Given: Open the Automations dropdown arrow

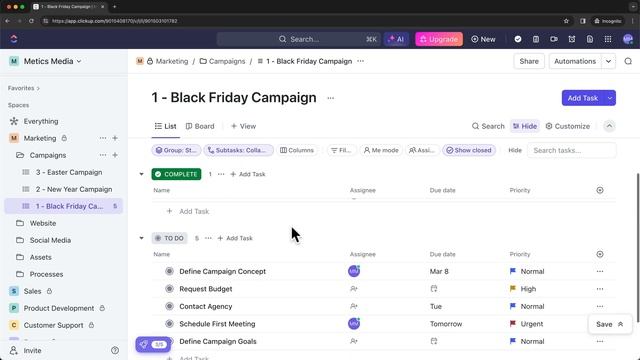Looking at the screenshot, I should point(608,61).
